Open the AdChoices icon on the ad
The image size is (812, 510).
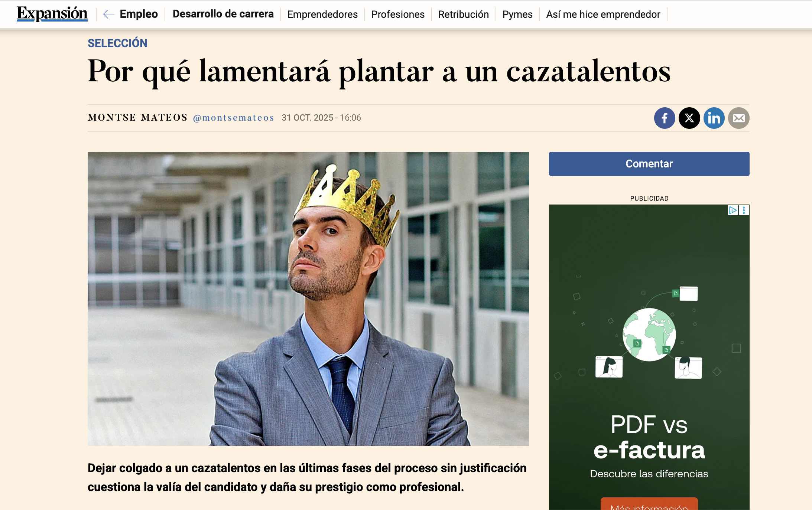(x=733, y=210)
